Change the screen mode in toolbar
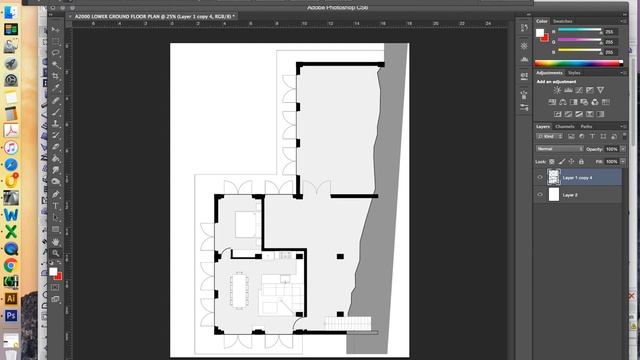The image size is (640, 360). pyautogui.click(x=56, y=299)
